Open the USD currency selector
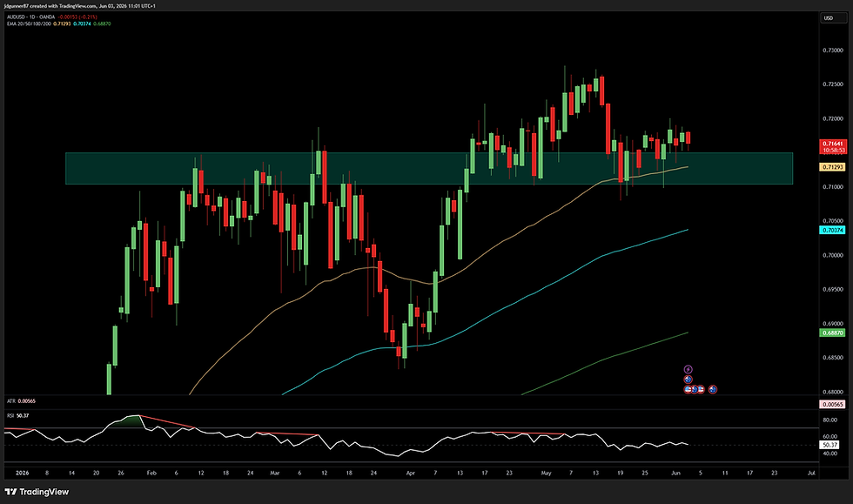This screenshot has height=504, width=853. pyautogui.click(x=833, y=18)
